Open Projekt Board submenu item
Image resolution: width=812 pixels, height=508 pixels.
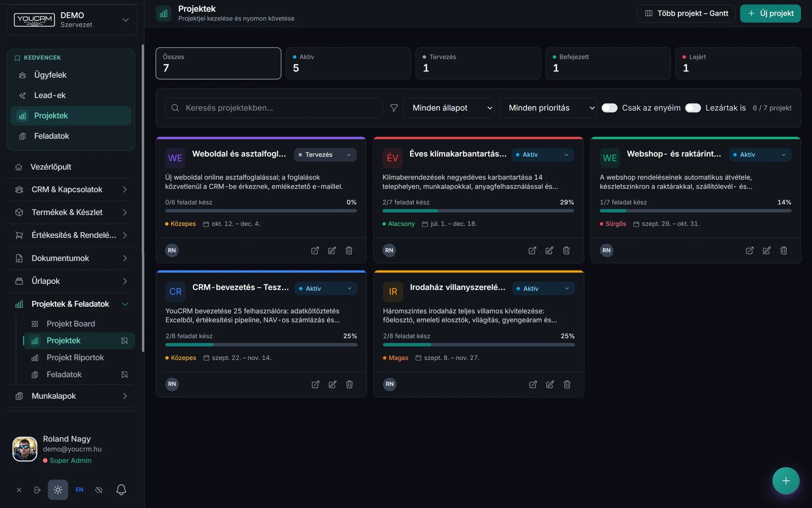pos(79,324)
